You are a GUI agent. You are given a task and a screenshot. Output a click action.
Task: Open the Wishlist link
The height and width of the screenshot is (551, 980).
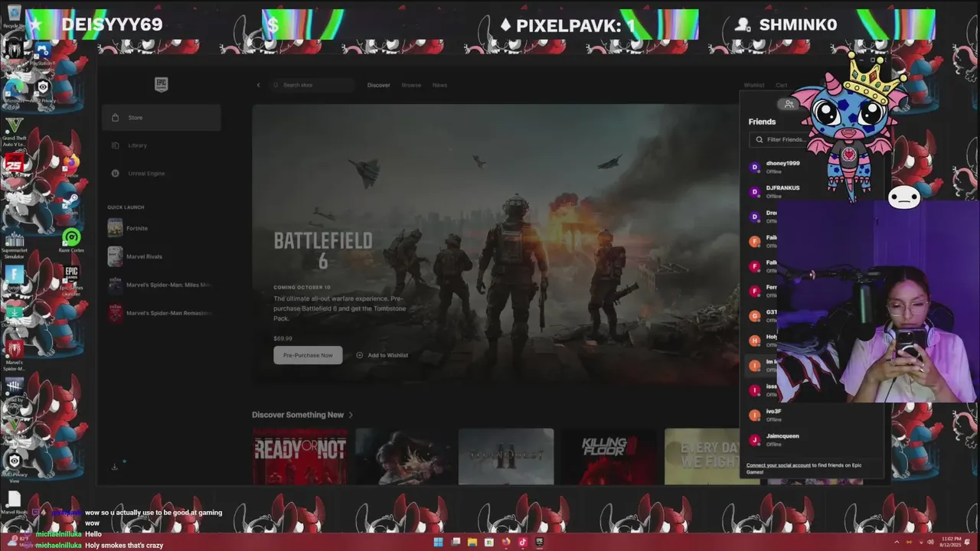coord(753,86)
